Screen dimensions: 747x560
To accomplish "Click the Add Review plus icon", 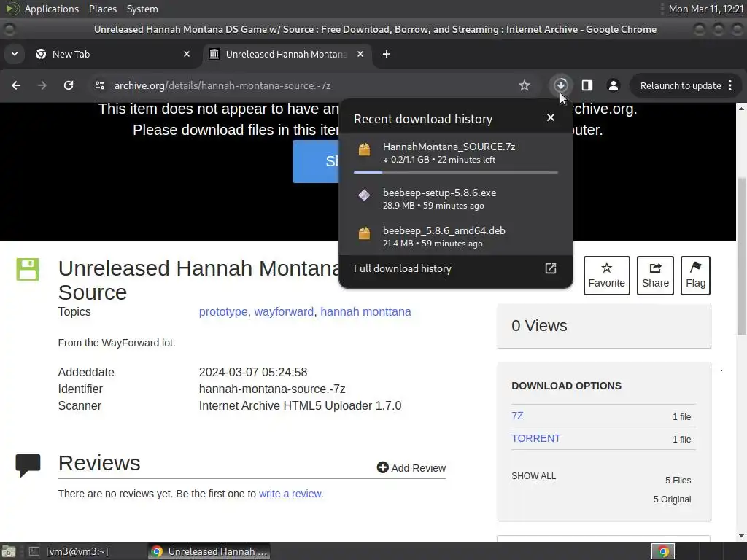I will [x=382, y=467].
